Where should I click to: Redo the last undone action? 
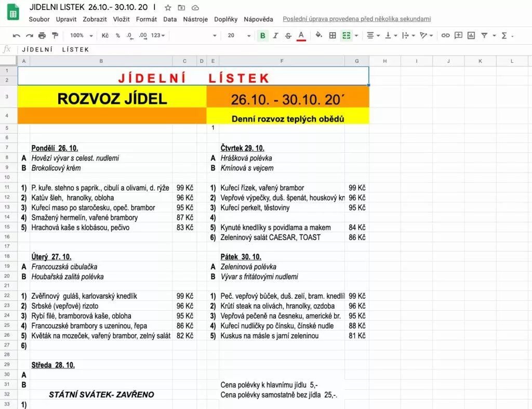(30, 35)
